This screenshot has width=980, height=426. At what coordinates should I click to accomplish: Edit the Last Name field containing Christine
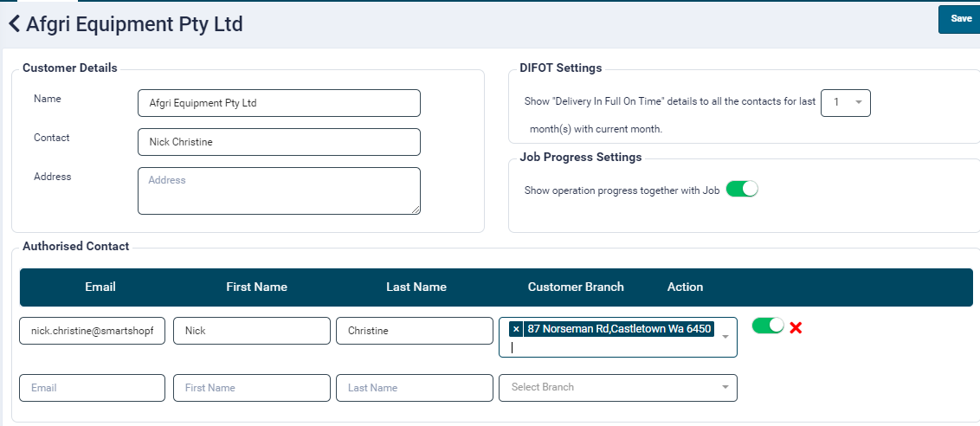414,331
